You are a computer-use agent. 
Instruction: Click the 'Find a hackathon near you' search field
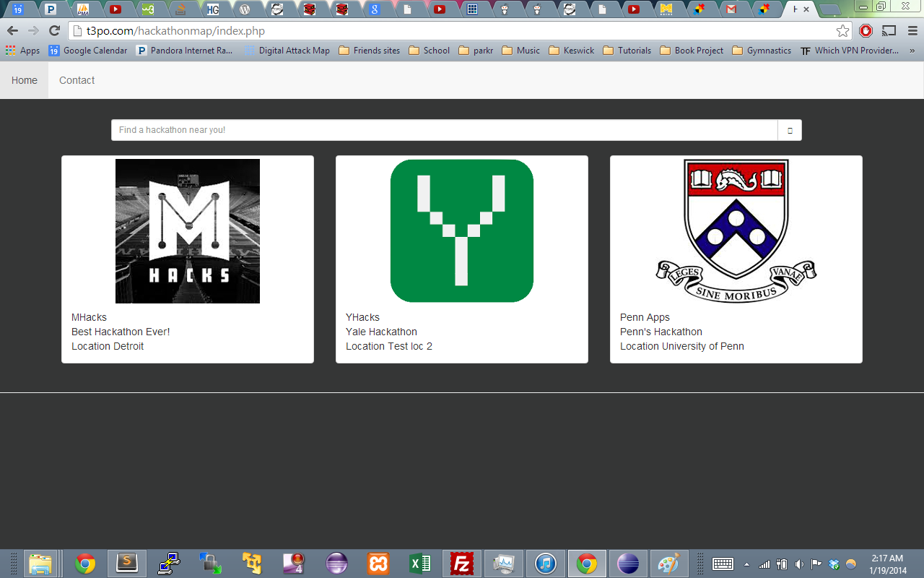click(445, 130)
